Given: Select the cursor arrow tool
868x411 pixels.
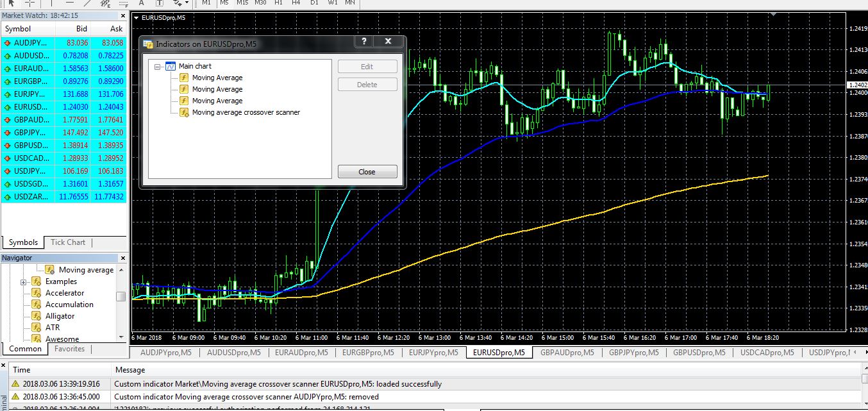Looking at the screenshot, I should coord(11,3).
